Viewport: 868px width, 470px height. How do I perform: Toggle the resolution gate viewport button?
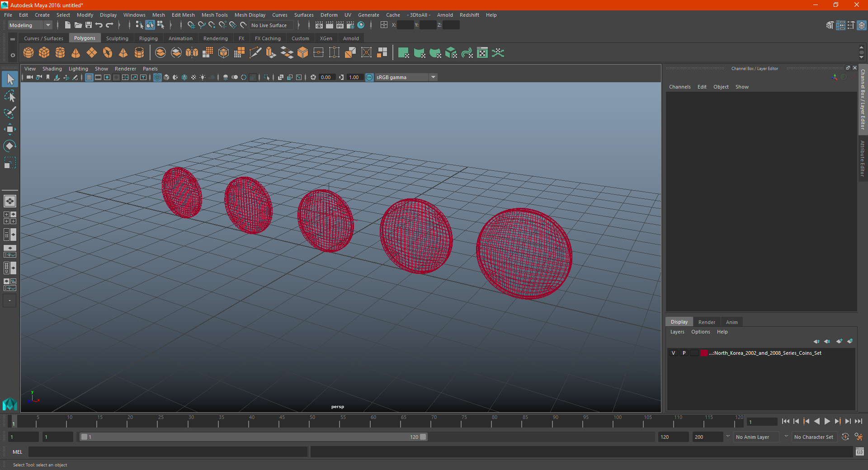pyautogui.click(x=107, y=78)
